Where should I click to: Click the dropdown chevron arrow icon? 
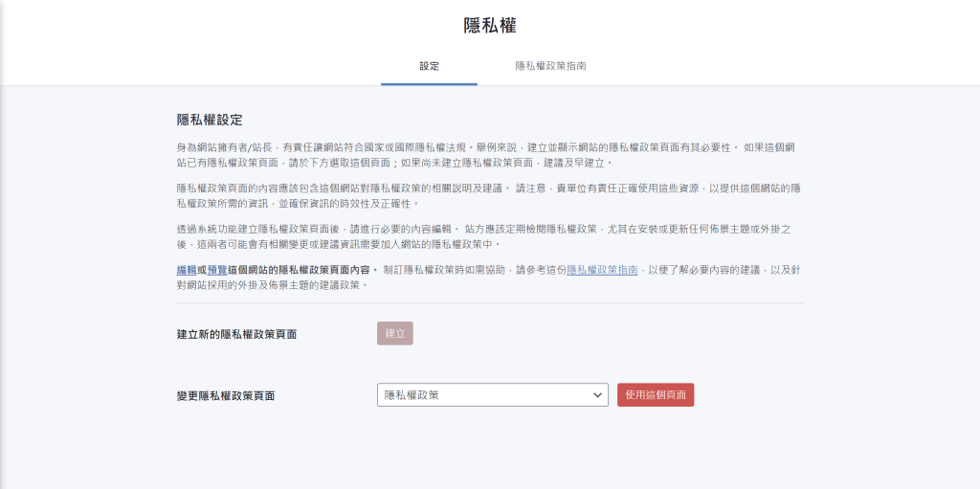[597, 395]
